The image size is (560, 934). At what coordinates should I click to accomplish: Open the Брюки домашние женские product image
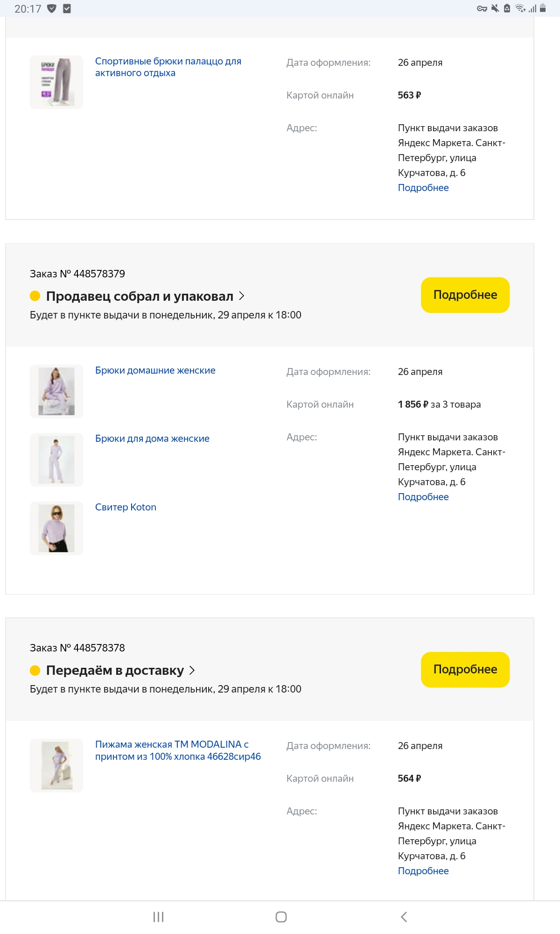coord(56,391)
